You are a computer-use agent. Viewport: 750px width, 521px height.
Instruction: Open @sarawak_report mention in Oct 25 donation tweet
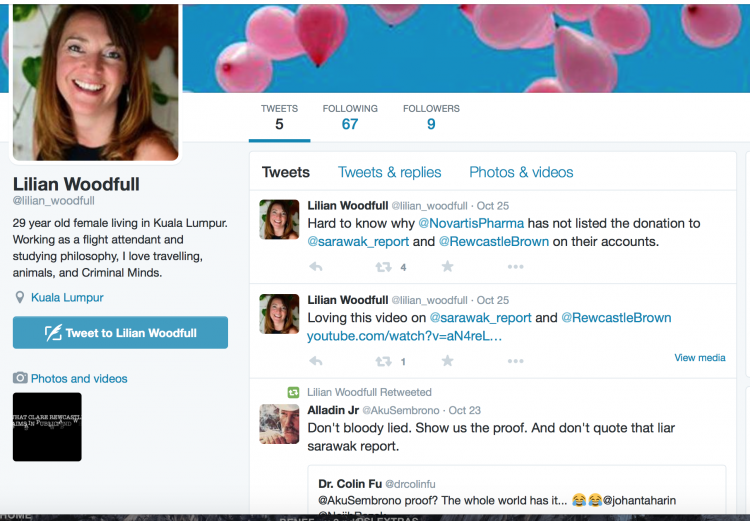click(x=358, y=242)
